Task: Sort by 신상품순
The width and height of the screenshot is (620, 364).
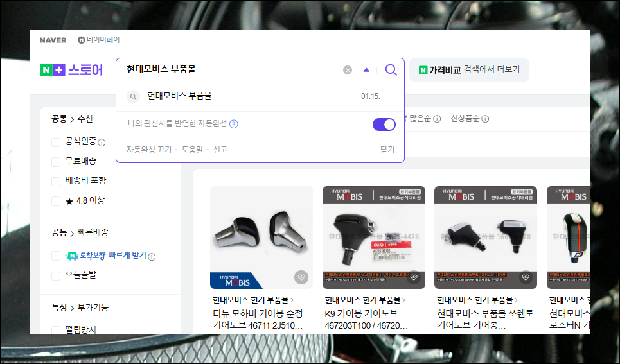Action: click(x=465, y=119)
